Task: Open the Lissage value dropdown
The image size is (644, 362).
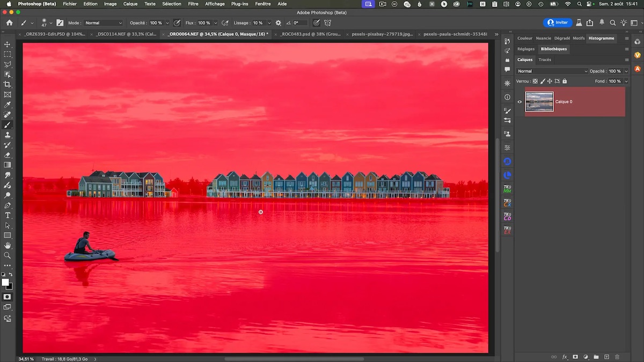Action: coord(268,23)
